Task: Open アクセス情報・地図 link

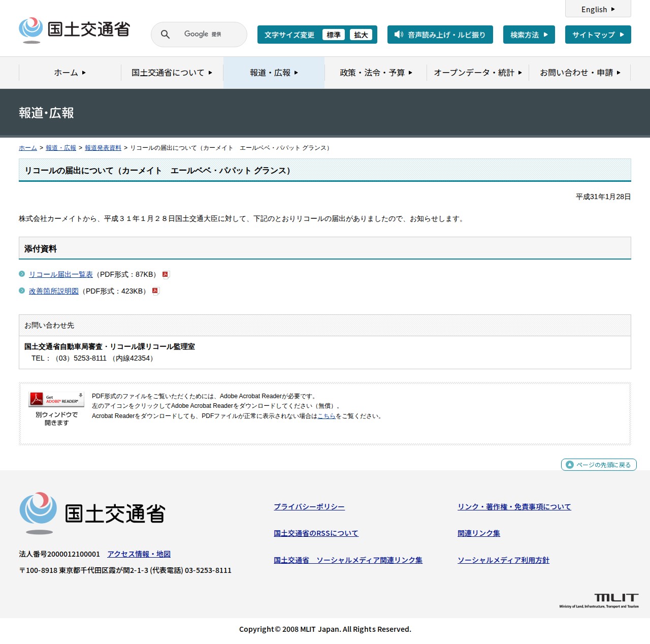Action: (x=139, y=554)
